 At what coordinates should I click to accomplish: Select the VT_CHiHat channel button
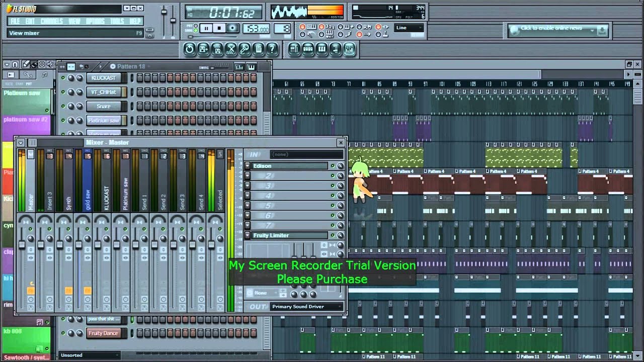pyautogui.click(x=104, y=92)
